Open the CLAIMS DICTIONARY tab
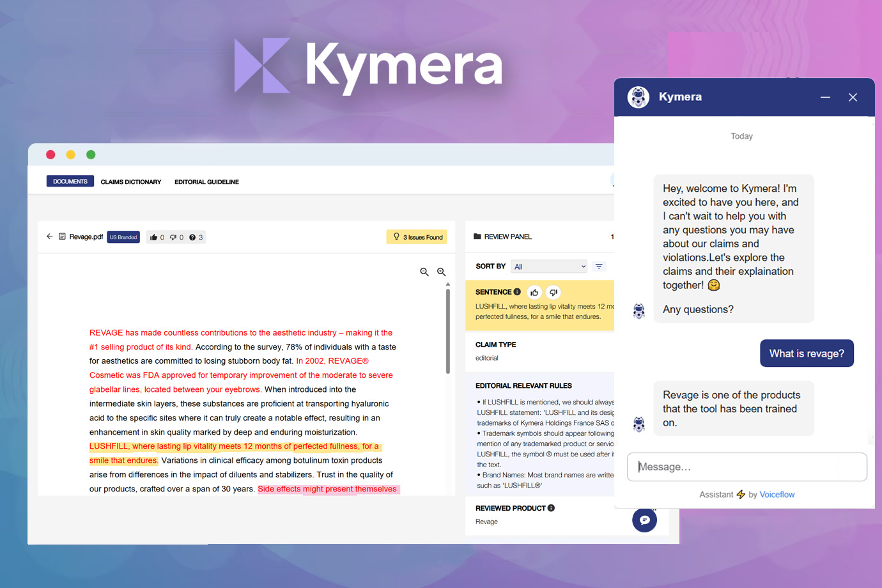Image resolution: width=882 pixels, height=588 pixels. [131, 182]
